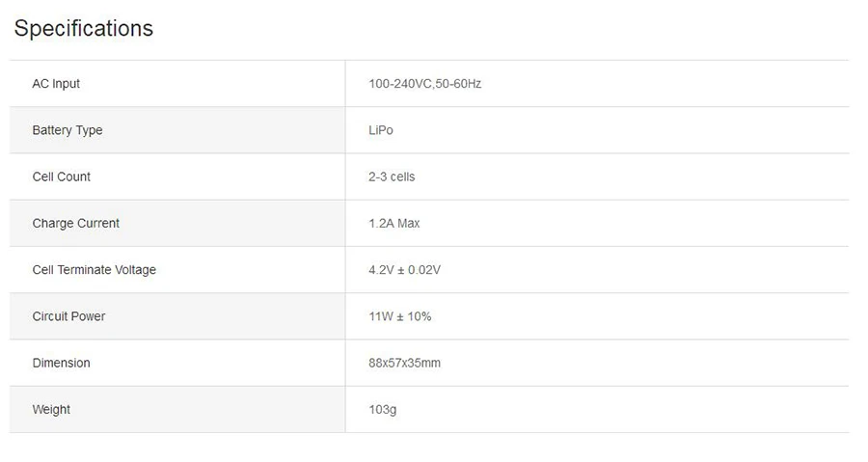868x462 pixels.
Task: Select the Circuit Power label
Action: (x=68, y=316)
